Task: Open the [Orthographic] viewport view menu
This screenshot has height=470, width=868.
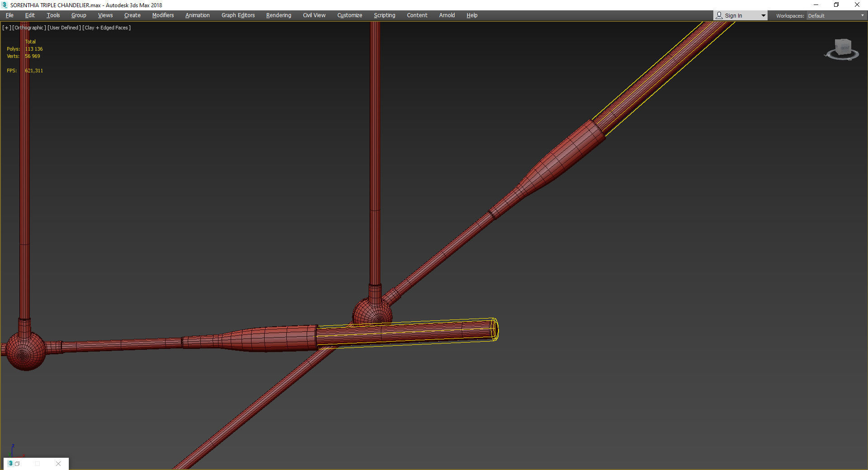Action: pyautogui.click(x=29, y=28)
